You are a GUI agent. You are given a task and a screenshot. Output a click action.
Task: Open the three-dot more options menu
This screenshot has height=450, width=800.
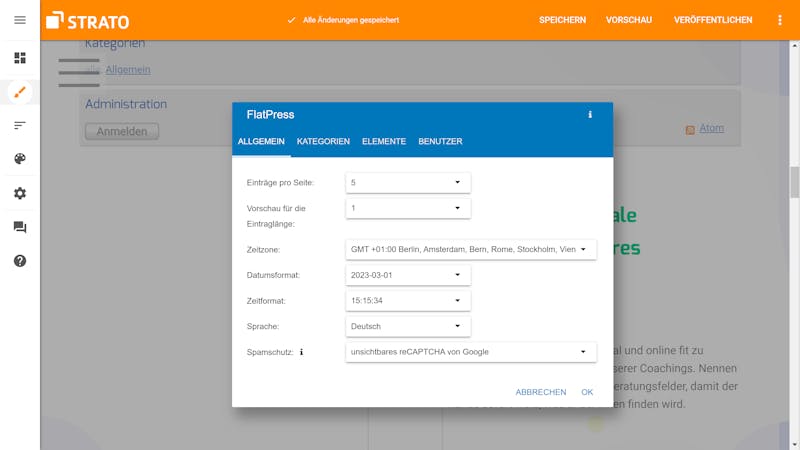pos(780,20)
